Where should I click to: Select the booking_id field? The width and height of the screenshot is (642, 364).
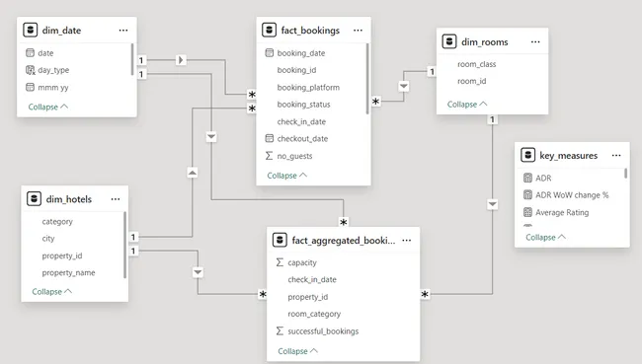click(297, 70)
